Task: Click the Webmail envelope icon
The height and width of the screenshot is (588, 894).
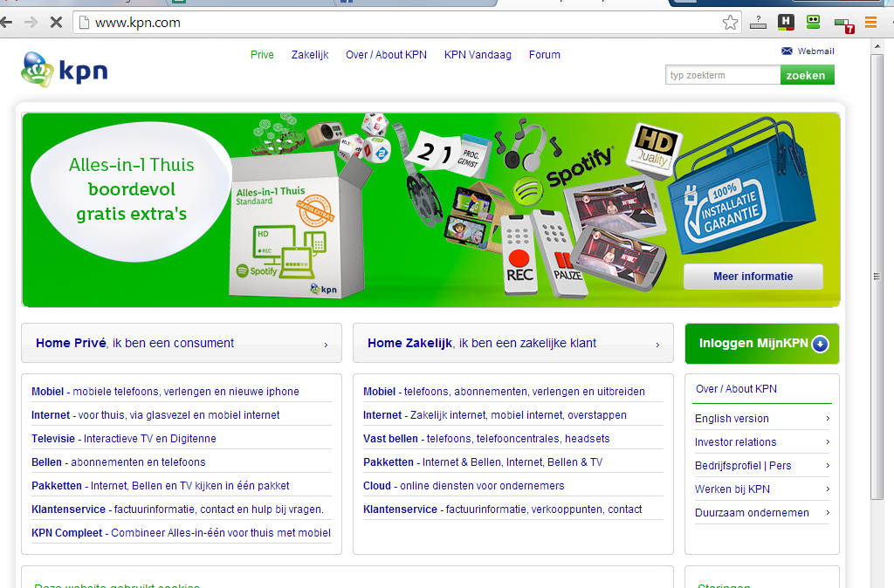Action: tap(787, 51)
